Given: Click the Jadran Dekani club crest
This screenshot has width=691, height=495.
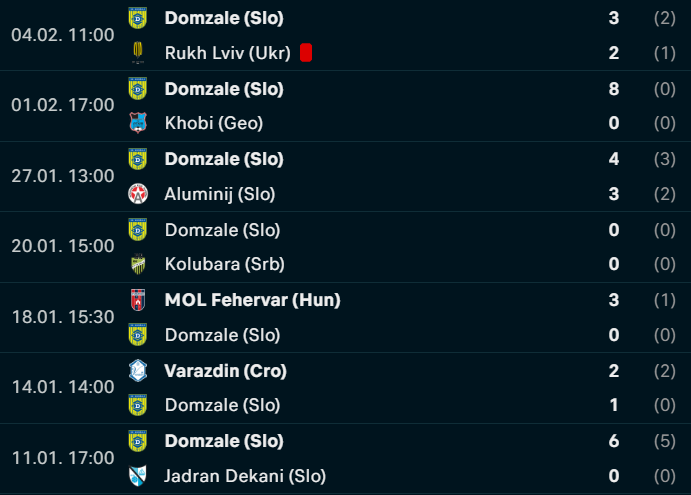Looking at the screenshot, I should pyautogui.click(x=137, y=476).
